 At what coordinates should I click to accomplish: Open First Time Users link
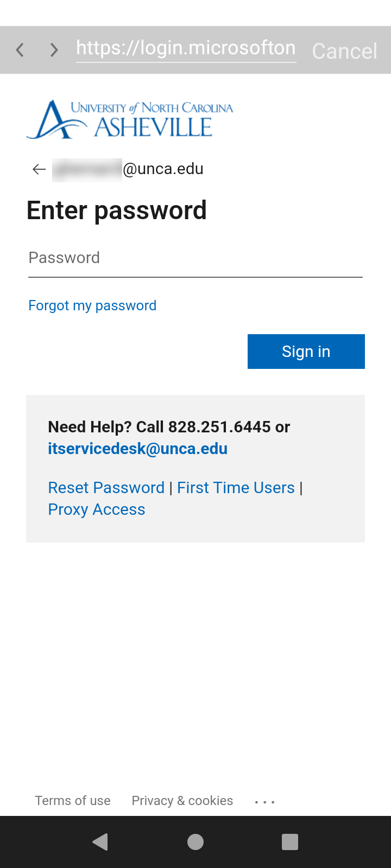click(236, 488)
